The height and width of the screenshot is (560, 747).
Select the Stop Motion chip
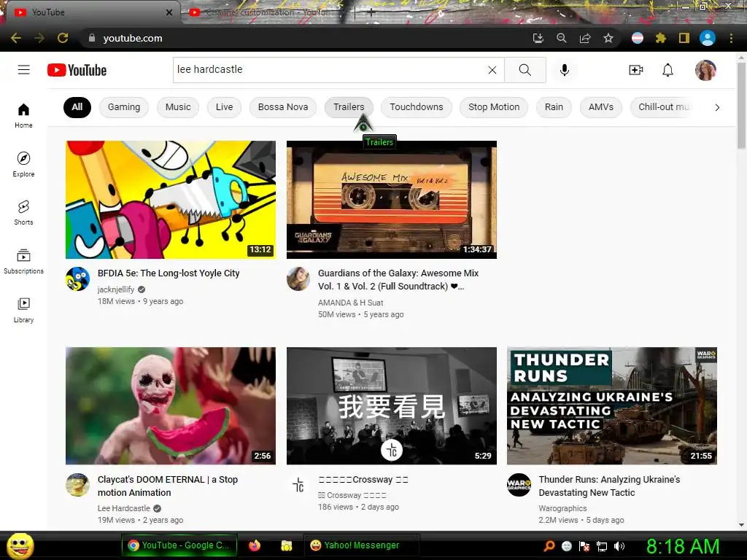coord(494,107)
